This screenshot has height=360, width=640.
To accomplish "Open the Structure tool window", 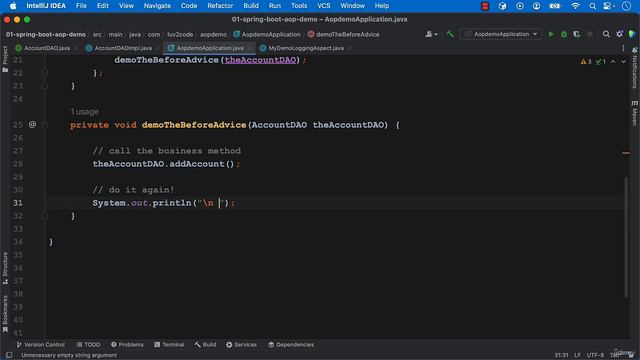I will (5, 268).
